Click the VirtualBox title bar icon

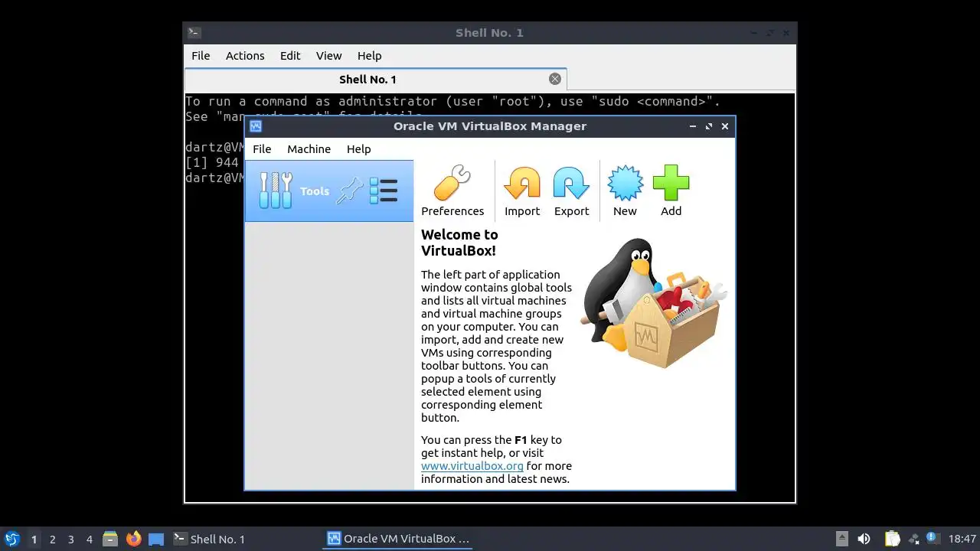[x=256, y=126]
